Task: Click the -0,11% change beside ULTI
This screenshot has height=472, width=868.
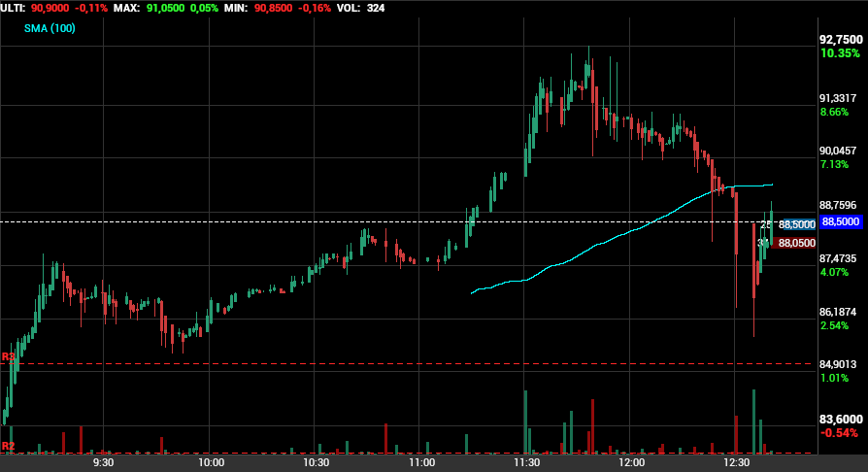Action: [91, 9]
